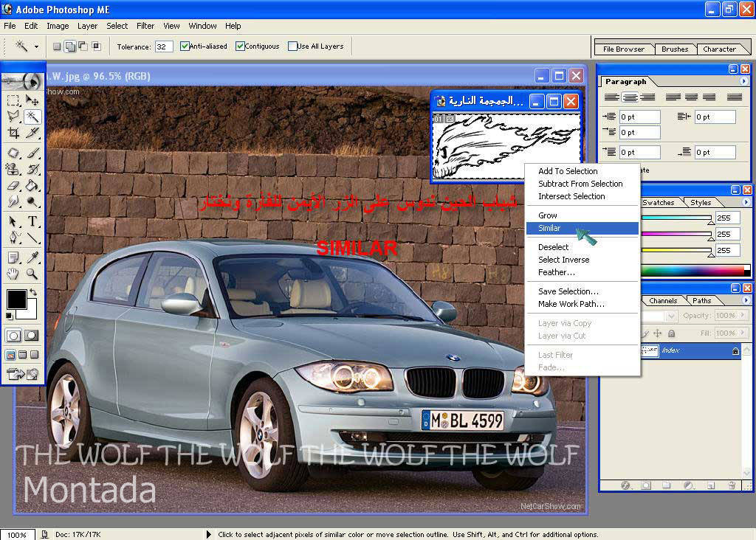Select the Clone Stamp tool
The height and width of the screenshot is (540, 756).
pos(13,169)
